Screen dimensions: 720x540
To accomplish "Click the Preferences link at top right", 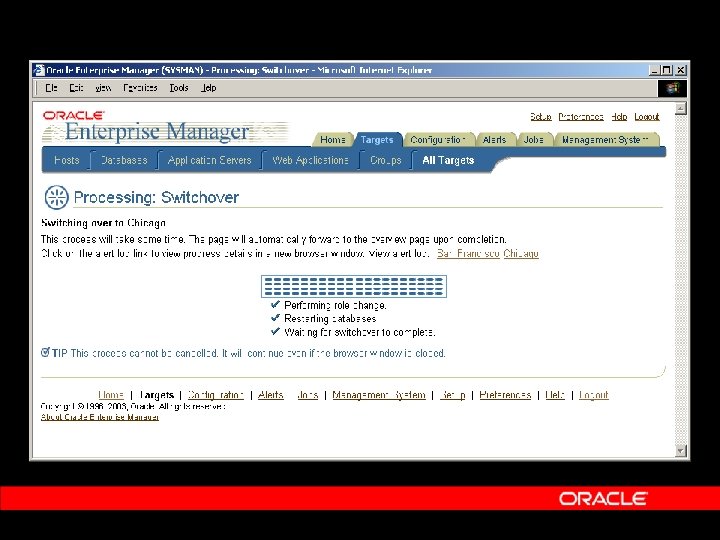I will pos(581,117).
